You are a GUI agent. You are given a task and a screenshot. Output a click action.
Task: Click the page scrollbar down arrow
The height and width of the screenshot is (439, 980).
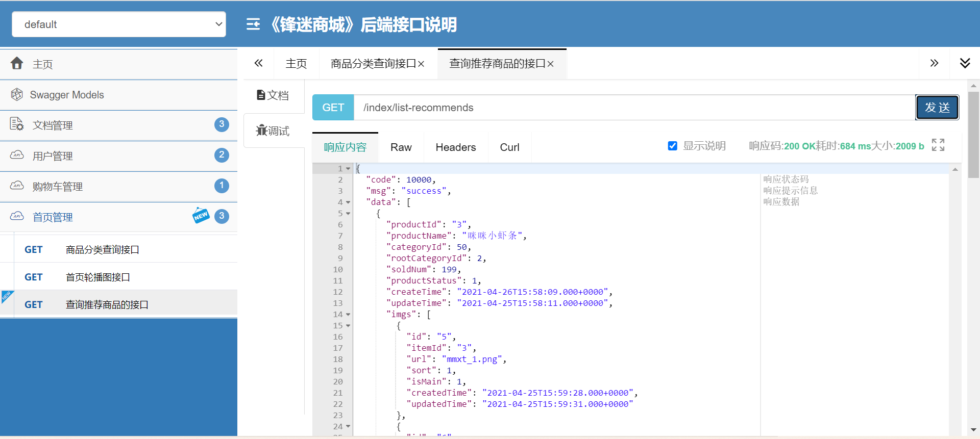pos(974,430)
